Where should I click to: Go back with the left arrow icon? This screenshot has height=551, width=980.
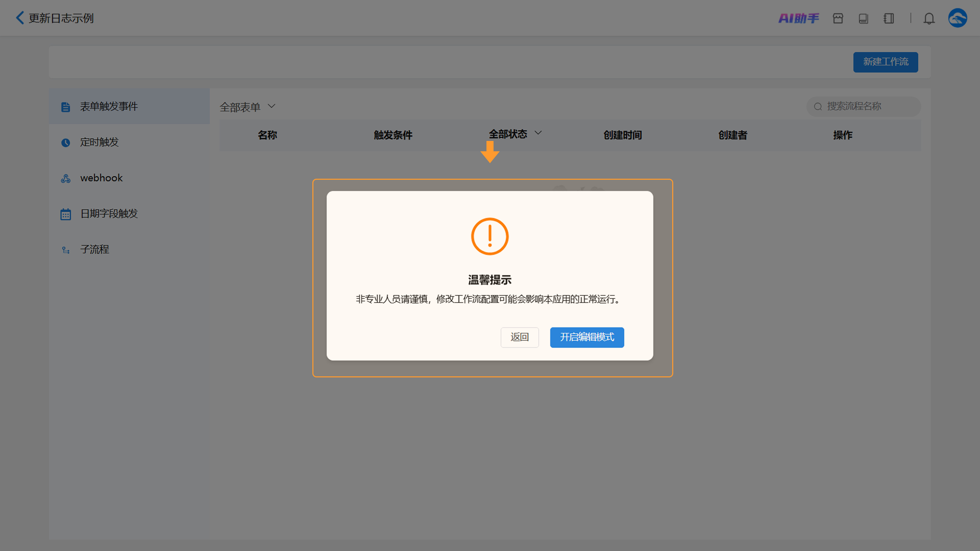20,18
